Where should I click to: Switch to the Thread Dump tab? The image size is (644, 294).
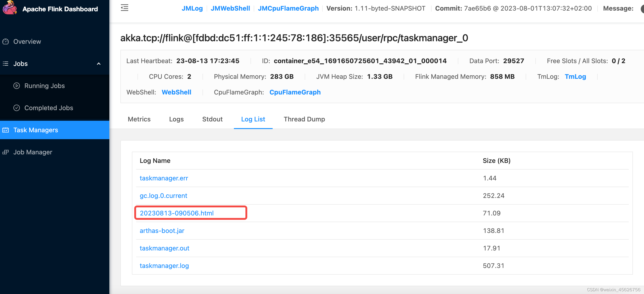[304, 119]
